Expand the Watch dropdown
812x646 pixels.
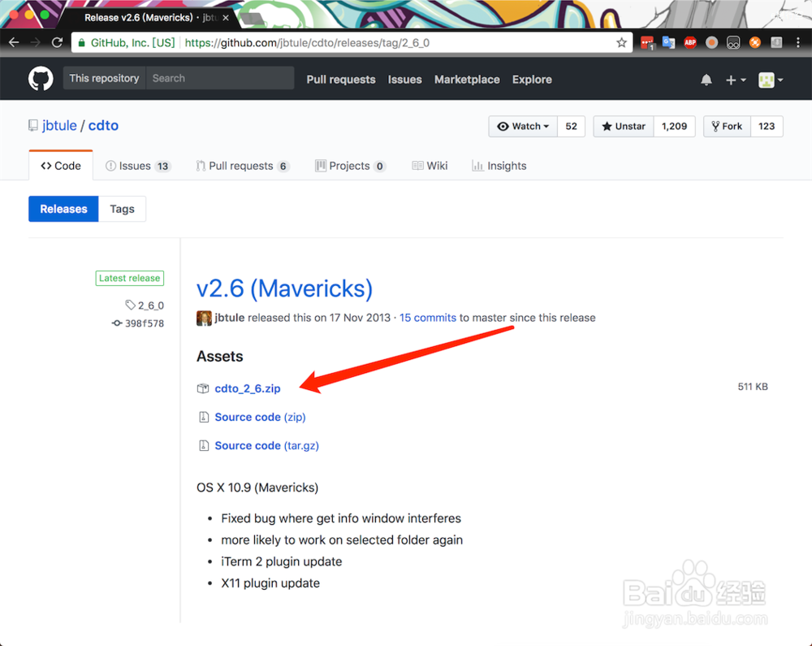click(x=523, y=127)
